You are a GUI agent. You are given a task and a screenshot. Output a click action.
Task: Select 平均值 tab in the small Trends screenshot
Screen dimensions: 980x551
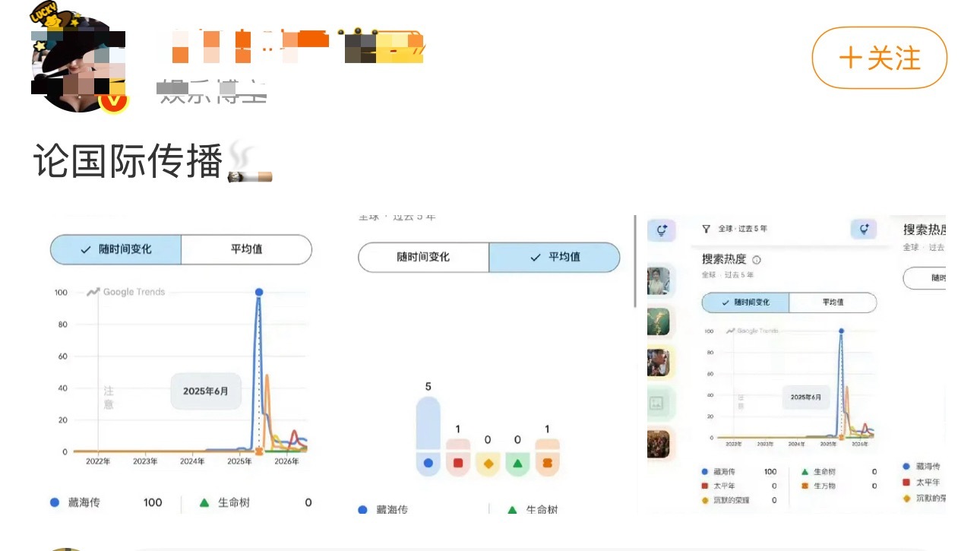point(833,302)
